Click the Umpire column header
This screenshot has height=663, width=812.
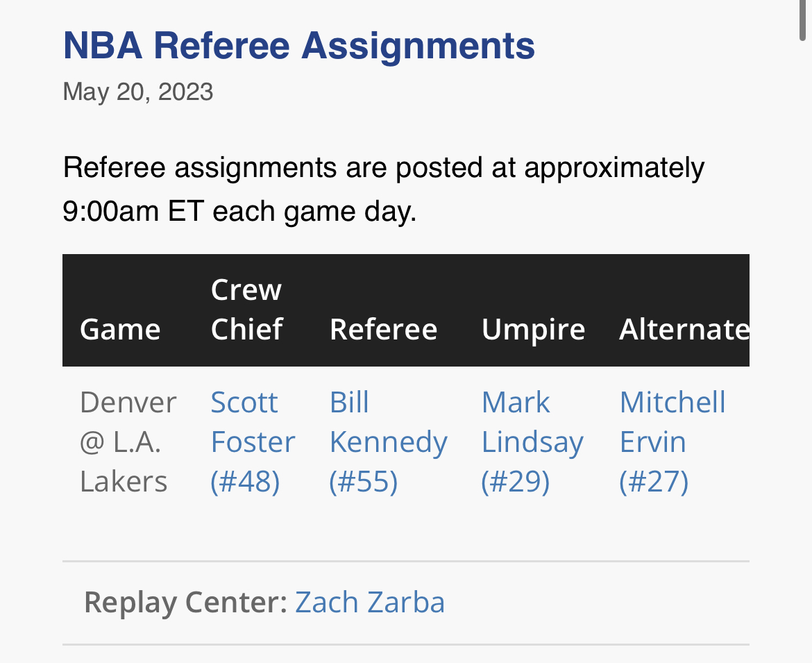533,329
